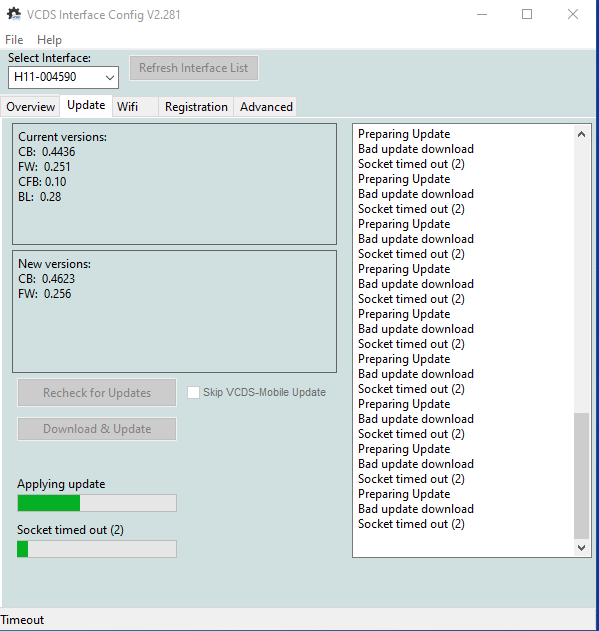Click Refresh Interface List button

194,68
